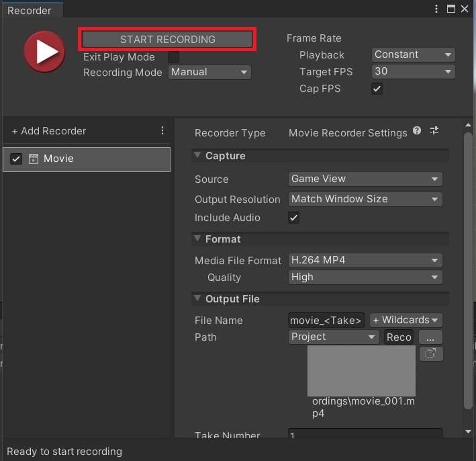The width and height of the screenshot is (476, 461).
Task: Enable the Exit Play Mode checkbox
Action: [174, 57]
